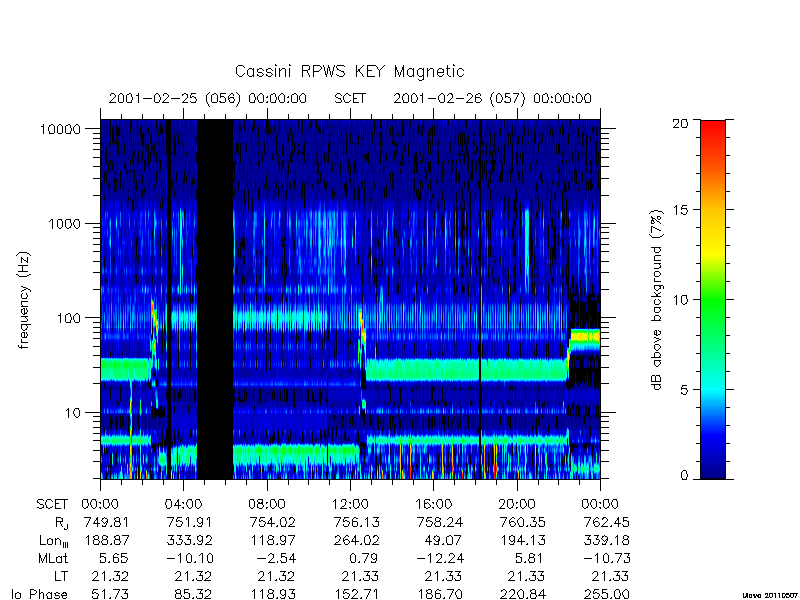Click the SCET time label 04:00
Image resolution: width=800 pixels, height=600 pixels.
pyautogui.click(x=183, y=505)
